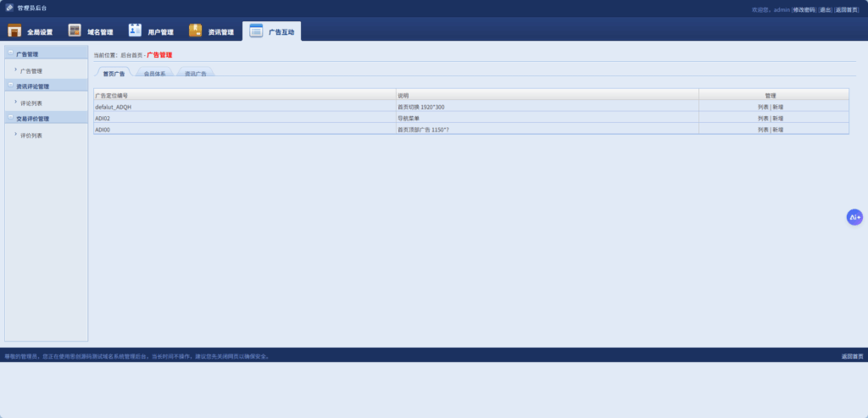Collapse the 资讯评论管理 sidebar section

pyautogui.click(x=11, y=86)
